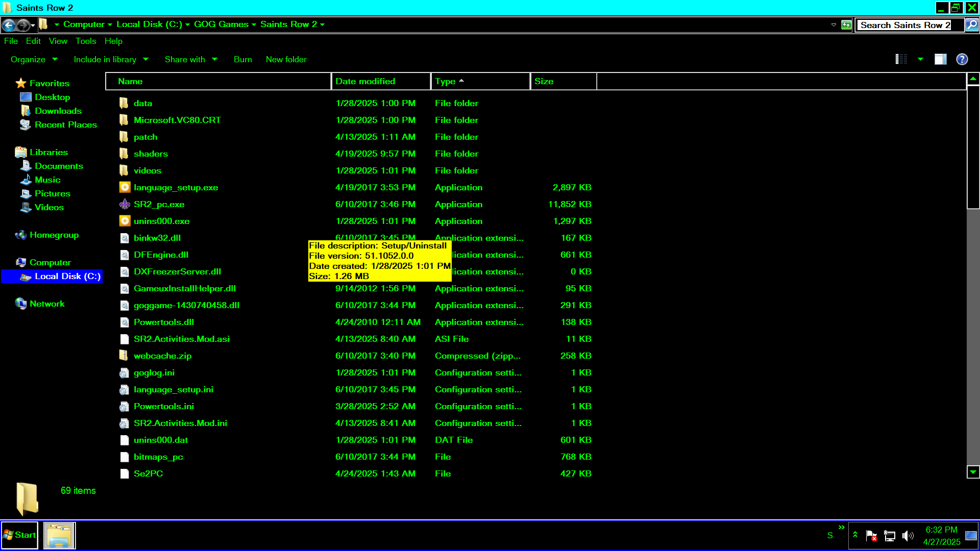Select the Se2PC file
This screenshot has width=980, height=551.
[x=148, y=473]
